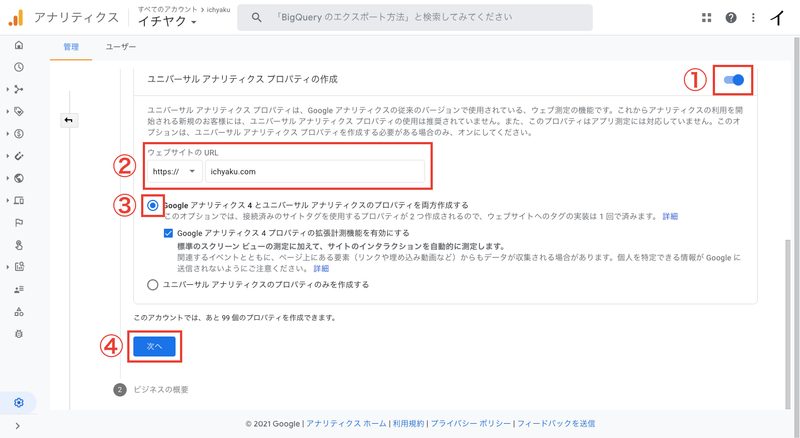
Task: Expand arrow beside Retention magnet icon
Action: click(x=8, y=156)
